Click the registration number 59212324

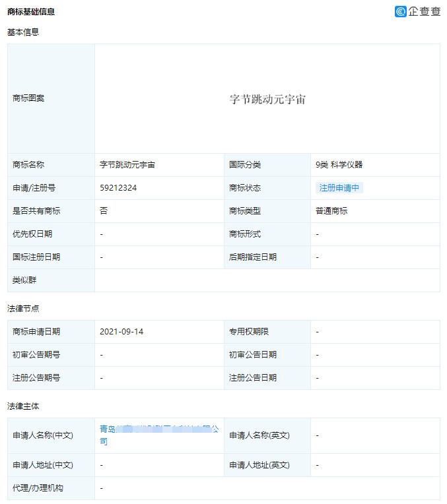118,188
